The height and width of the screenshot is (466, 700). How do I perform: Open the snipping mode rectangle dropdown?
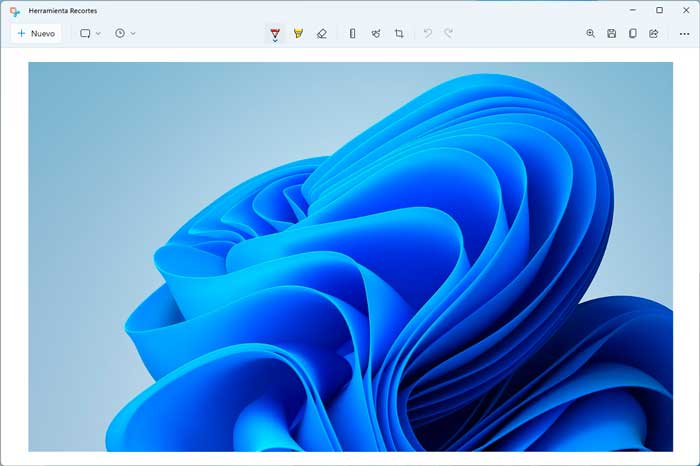click(x=90, y=33)
